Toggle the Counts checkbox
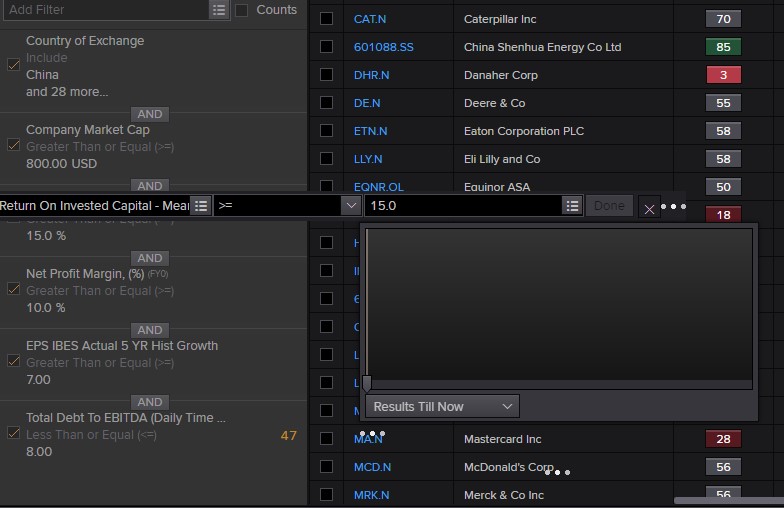 tap(242, 10)
